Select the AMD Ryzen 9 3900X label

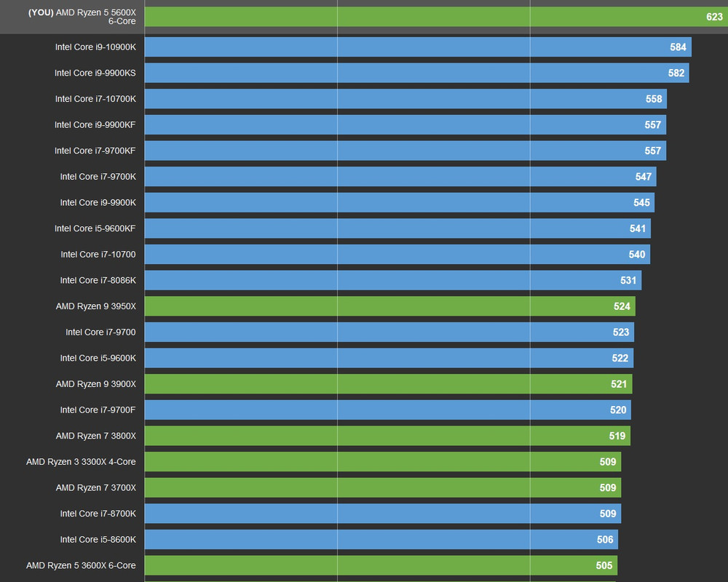[96, 384]
